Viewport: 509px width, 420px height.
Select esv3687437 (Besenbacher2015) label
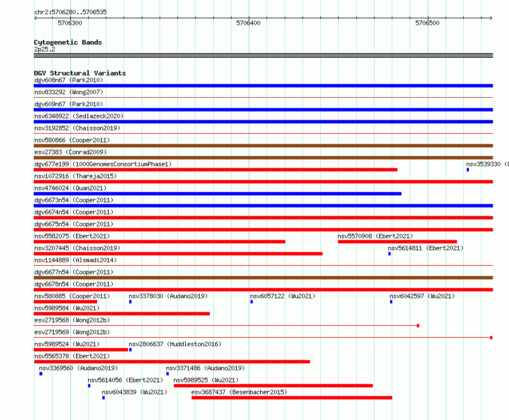click(x=239, y=392)
